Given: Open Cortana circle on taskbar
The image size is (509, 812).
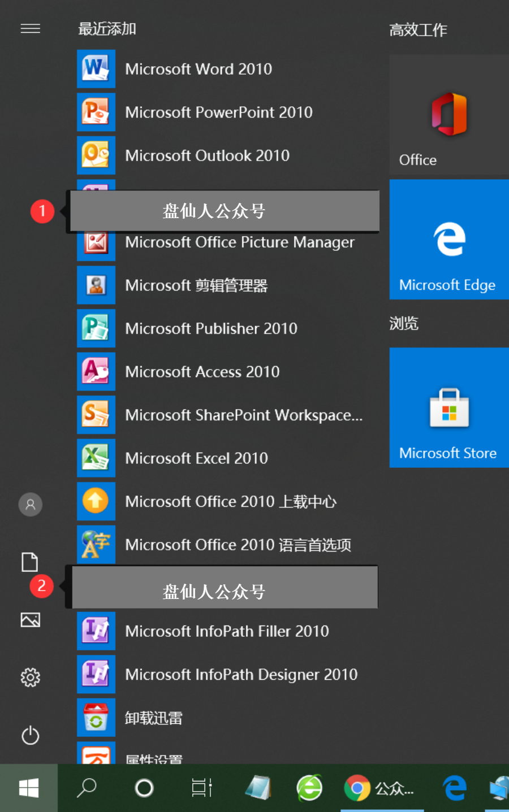Looking at the screenshot, I should click(x=144, y=788).
